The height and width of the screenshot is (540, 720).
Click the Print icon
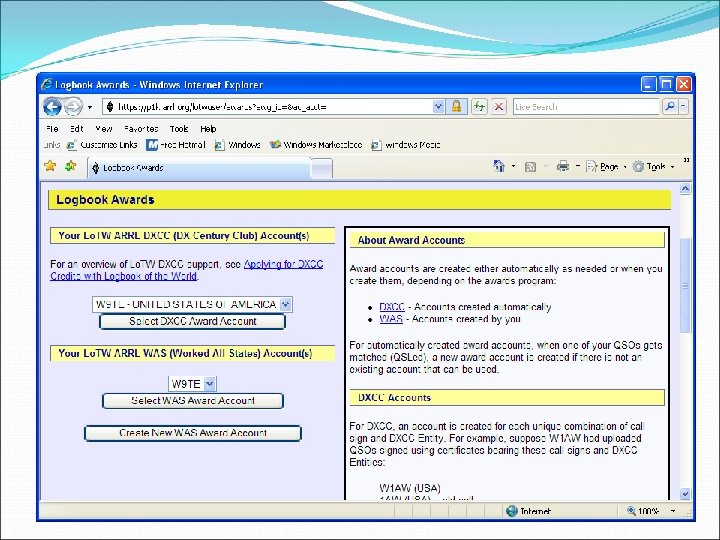click(562, 166)
